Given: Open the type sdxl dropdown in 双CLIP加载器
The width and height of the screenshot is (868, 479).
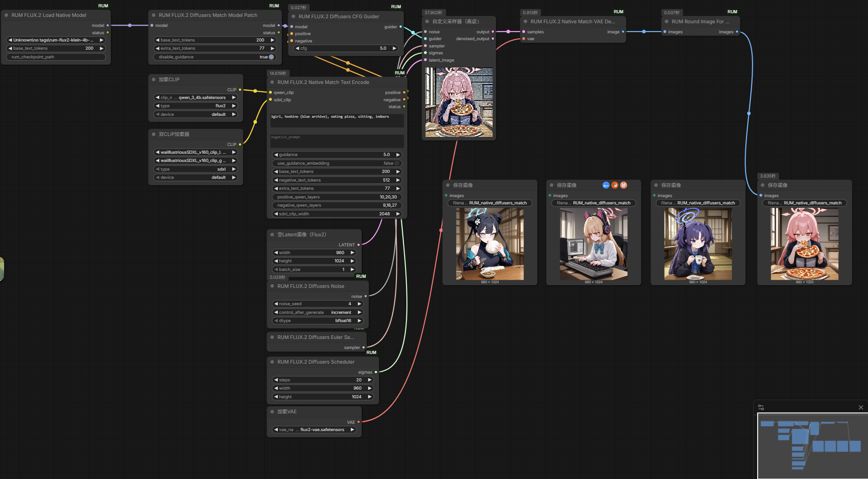Looking at the screenshot, I should 195,169.
